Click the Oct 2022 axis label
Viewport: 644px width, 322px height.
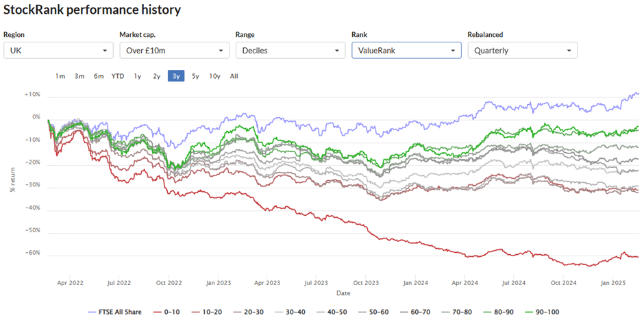tap(169, 283)
